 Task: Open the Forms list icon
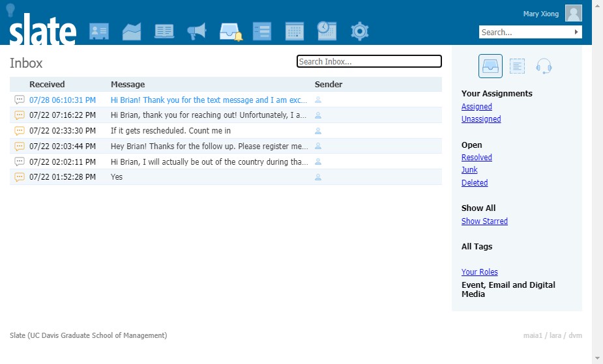262,31
